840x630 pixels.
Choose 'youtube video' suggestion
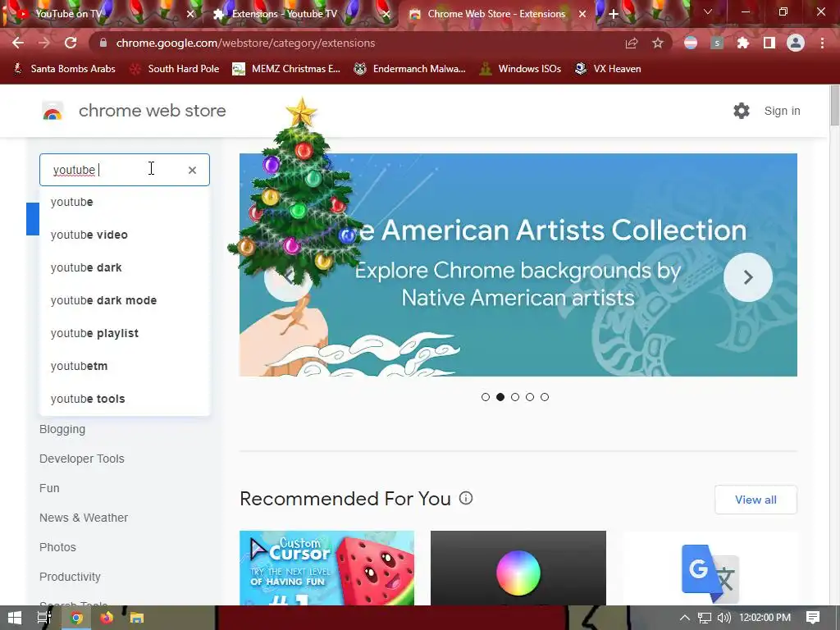pyautogui.click(x=125, y=235)
